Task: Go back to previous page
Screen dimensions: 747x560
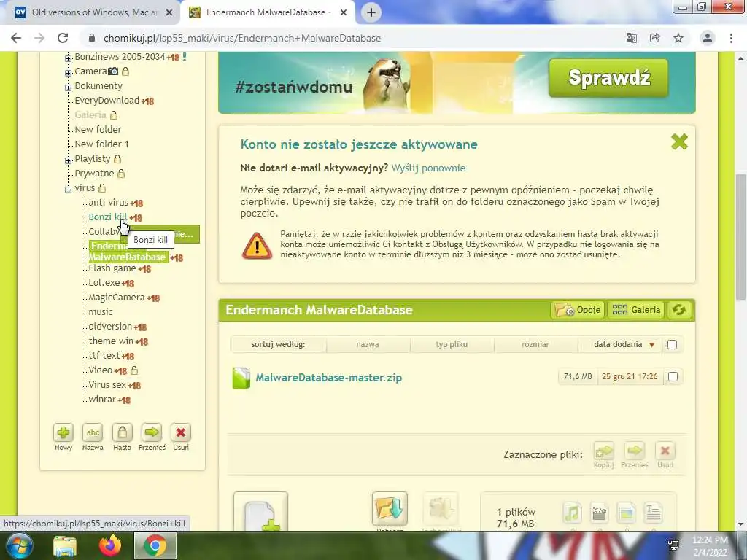Action: 16,38
